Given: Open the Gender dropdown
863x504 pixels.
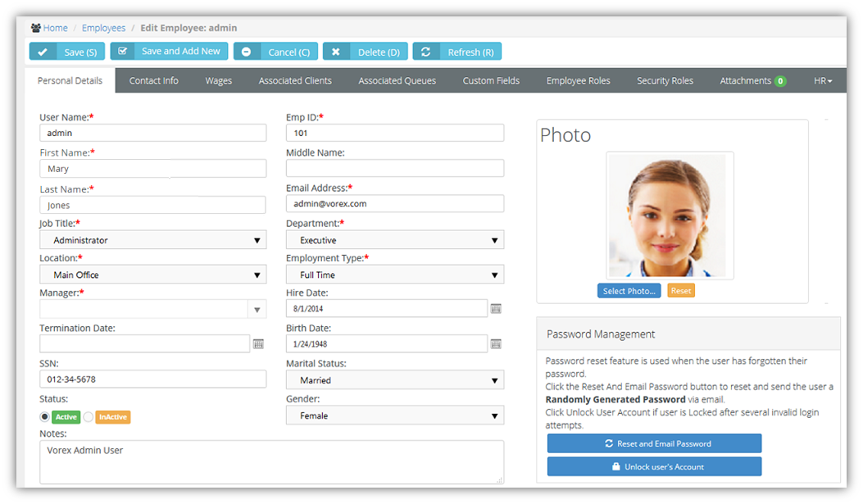Looking at the screenshot, I should click(395, 415).
